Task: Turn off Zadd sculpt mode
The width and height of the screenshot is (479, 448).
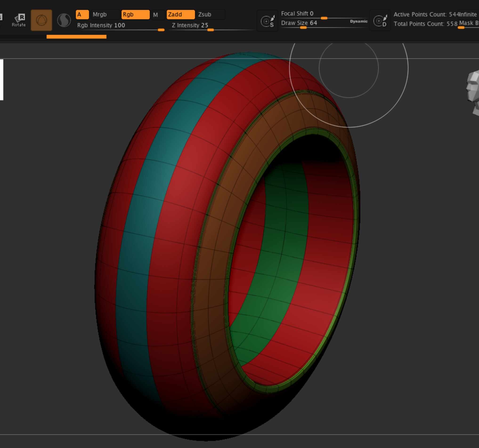Action: tap(180, 14)
